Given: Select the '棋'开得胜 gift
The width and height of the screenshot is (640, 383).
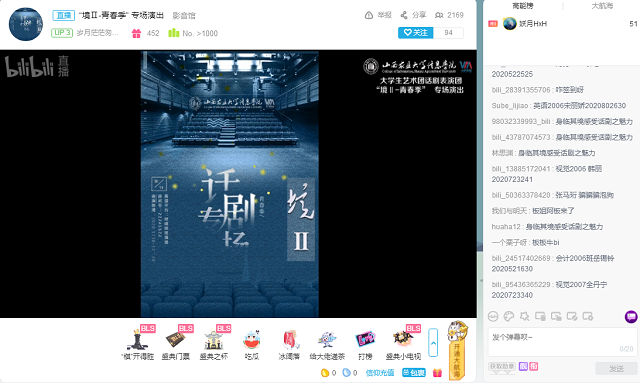Looking at the screenshot, I should (x=138, y=343).
